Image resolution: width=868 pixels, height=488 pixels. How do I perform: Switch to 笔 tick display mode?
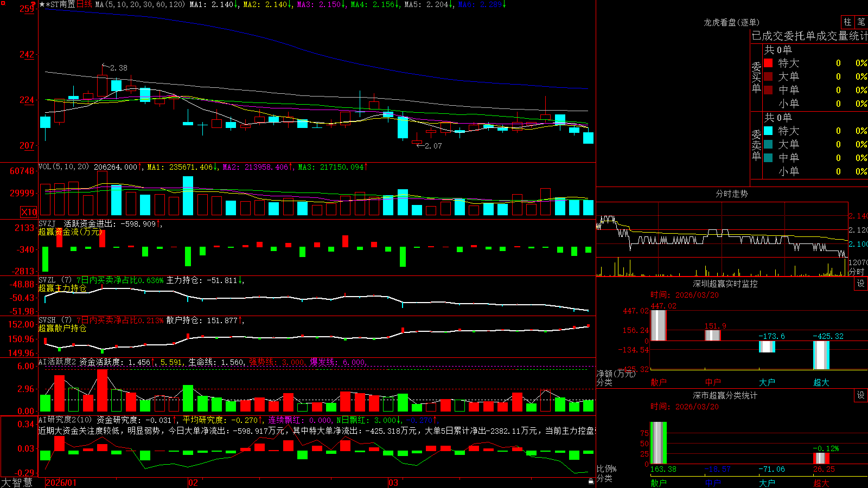point(861,22)
